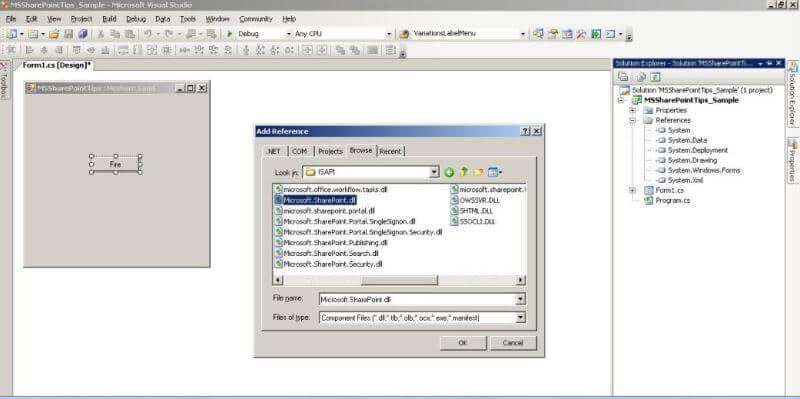Switch to the .NET tab
800x399 pixels.
coord(273,152)
